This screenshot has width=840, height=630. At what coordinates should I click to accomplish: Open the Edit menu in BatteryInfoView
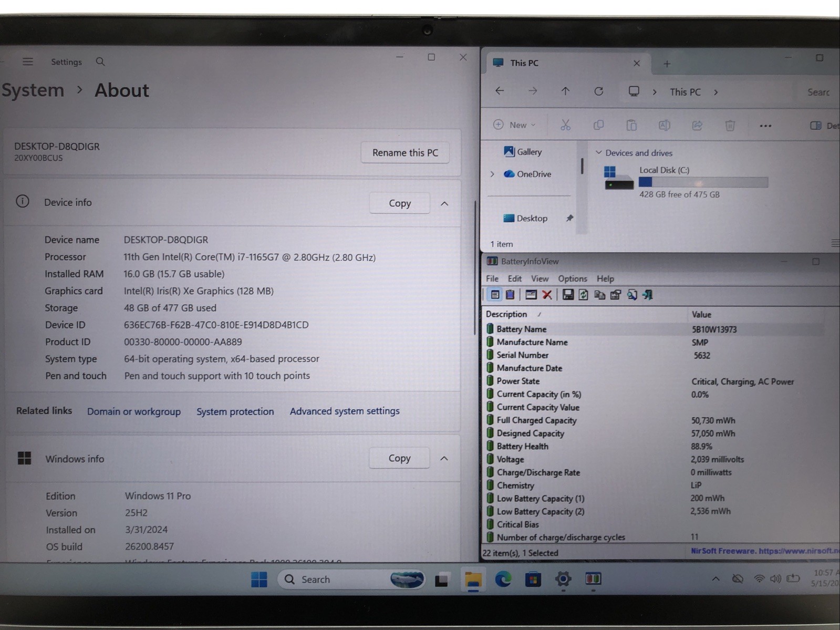515,278
